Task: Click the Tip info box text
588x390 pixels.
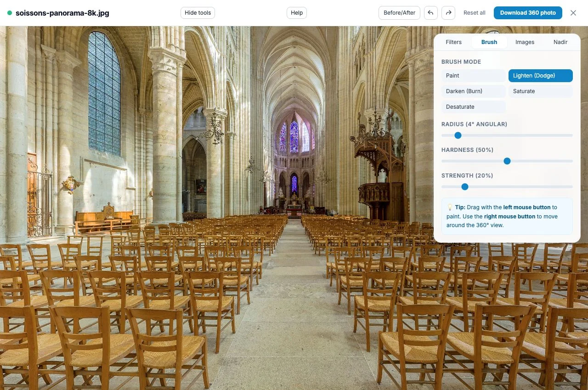Action: tap(507, 216)
